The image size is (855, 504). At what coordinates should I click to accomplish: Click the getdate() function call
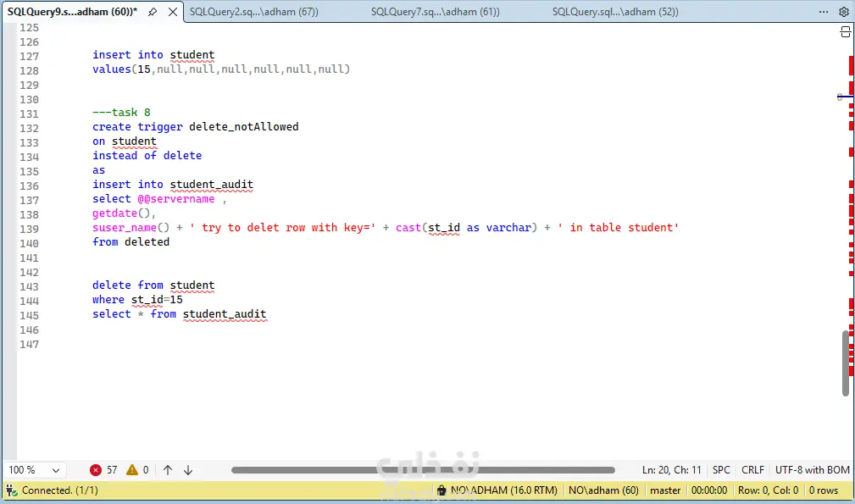[121, 213]
